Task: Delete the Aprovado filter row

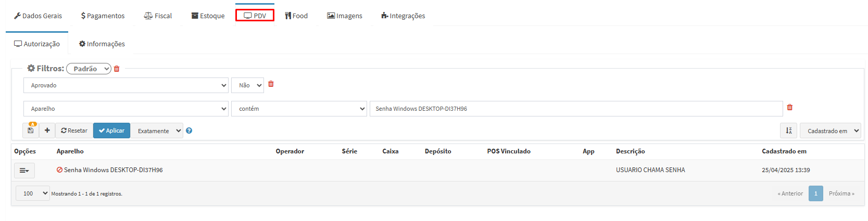Action: click(x=271, y=84)
